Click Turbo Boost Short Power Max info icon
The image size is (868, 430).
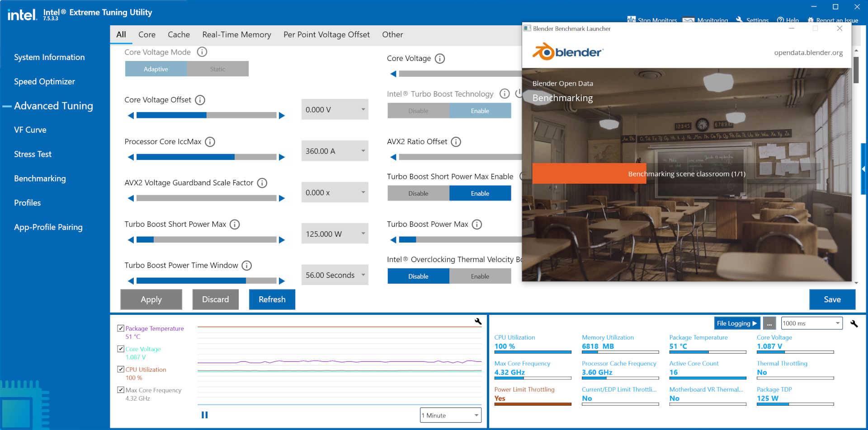[x=235, y=224]
